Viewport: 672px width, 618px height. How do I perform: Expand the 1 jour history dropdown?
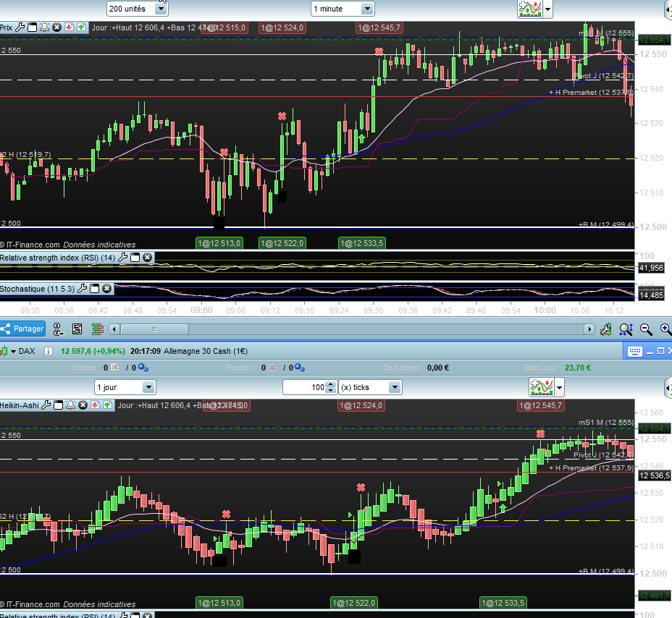pyautogui.click(x=148, y=387)
